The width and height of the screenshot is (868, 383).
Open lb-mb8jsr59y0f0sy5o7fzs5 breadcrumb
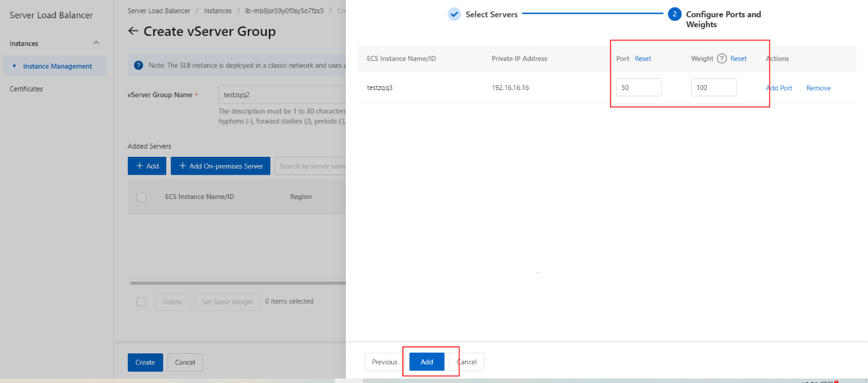[x=285, y=11]
